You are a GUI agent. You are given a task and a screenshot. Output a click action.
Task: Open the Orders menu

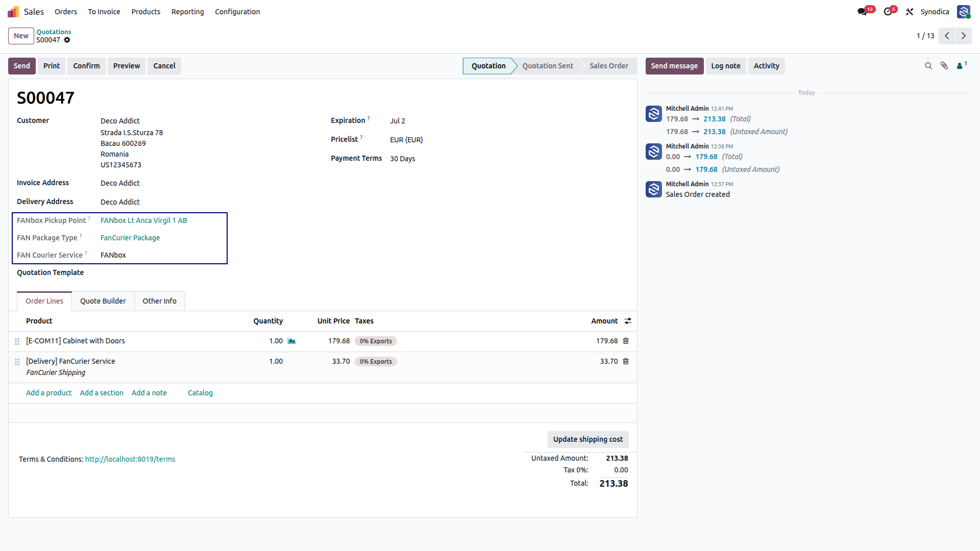point(66,12)
